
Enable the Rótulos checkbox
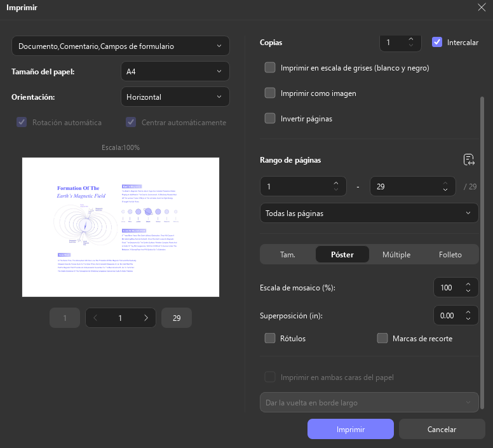point(270,338)
